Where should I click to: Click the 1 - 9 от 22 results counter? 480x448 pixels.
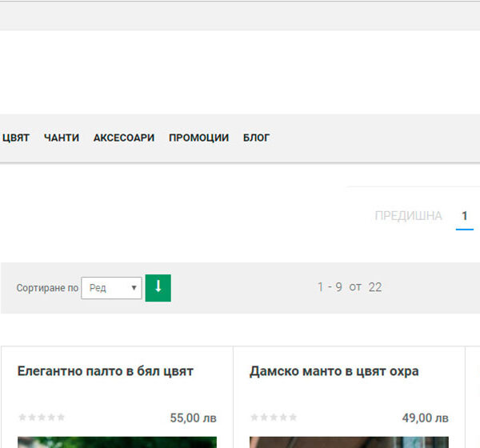coord(350,287)
